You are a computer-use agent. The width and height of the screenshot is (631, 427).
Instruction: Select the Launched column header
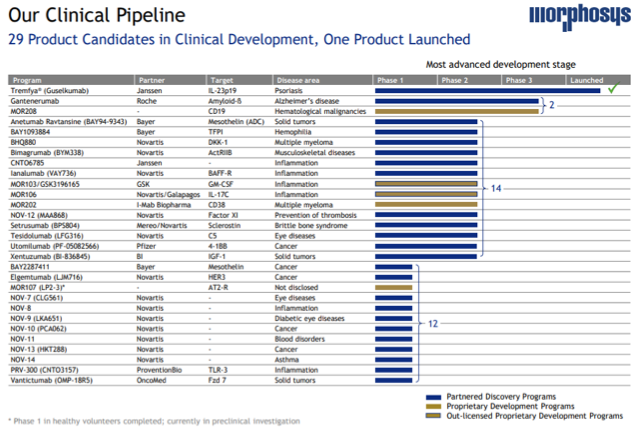[x=587, y=80]
